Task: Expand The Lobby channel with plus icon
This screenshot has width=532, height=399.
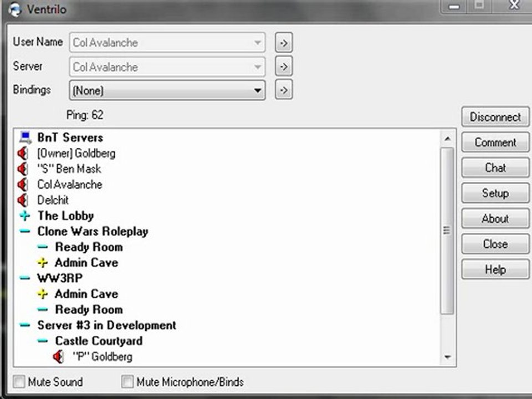Action: pyautogui.click(x=25, y=216)
